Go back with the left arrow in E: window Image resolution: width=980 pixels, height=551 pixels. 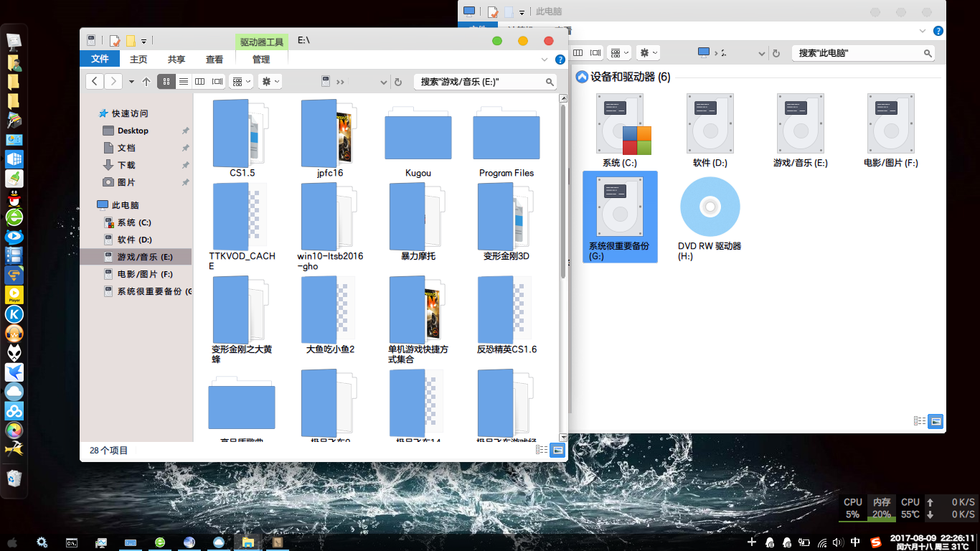(95, 82)
